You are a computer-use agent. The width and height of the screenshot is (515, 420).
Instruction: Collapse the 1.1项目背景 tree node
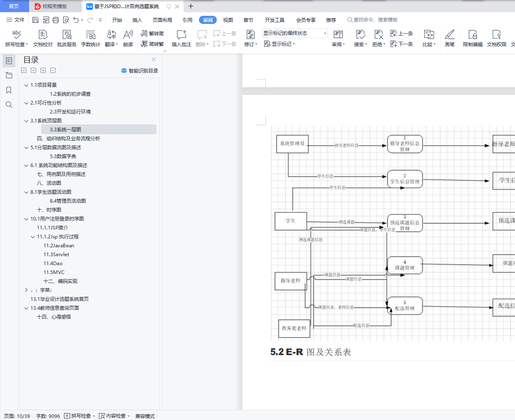(26, 85)
